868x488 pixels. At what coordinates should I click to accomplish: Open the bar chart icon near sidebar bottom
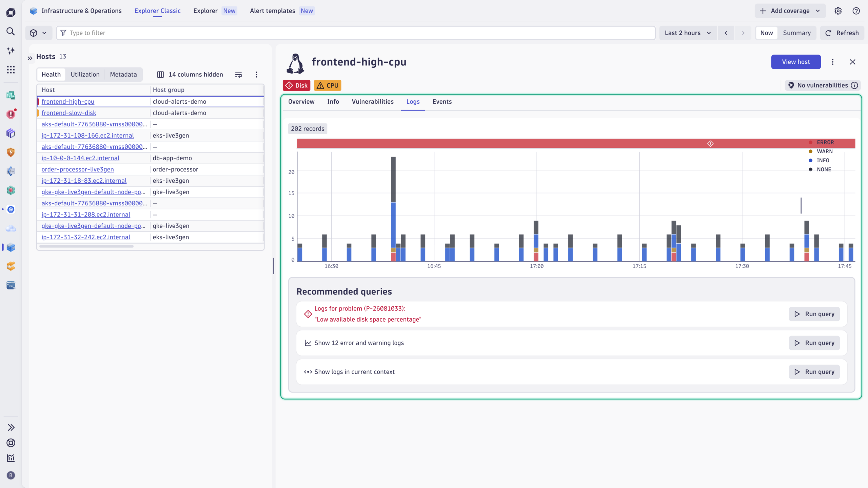pyautogui.click(x=11, y=458)
